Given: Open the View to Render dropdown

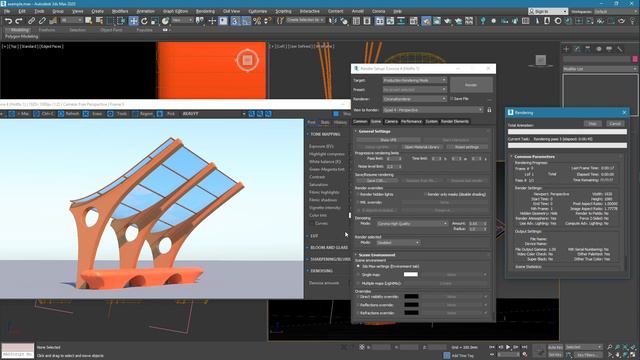Looking at the screenshot, I should click(433, 110).
